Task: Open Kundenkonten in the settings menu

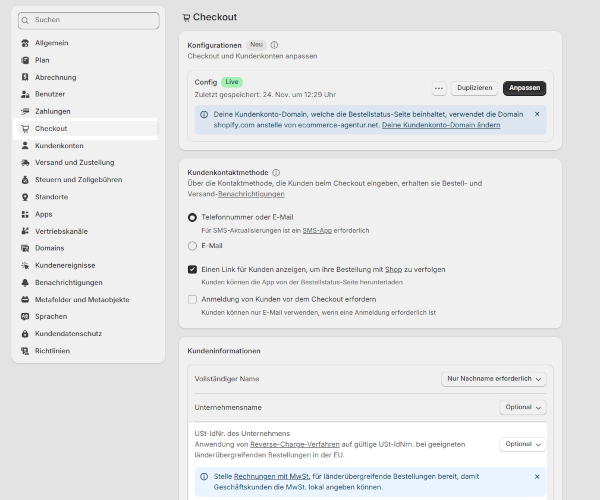Action: pyautogui.click(x=59, y=145)
